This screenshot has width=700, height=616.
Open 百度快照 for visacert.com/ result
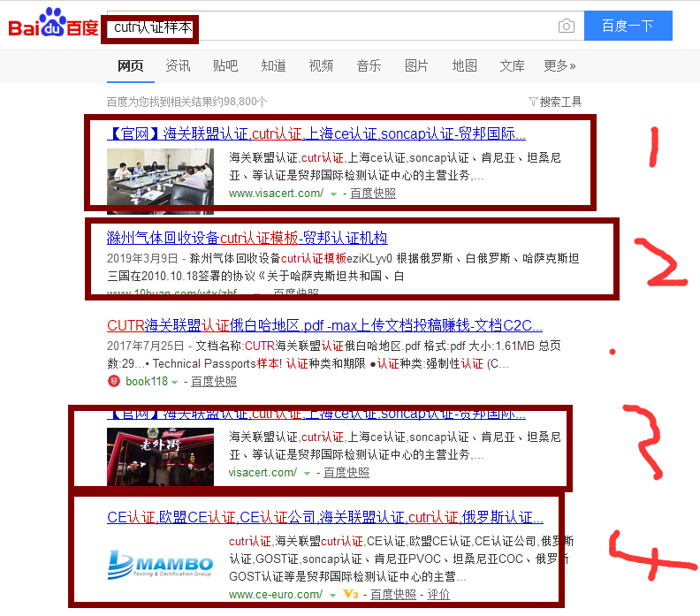(346, 472)
